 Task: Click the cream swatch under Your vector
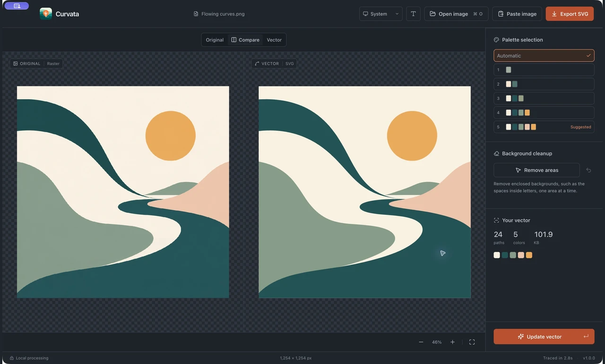tap(497, 255)
